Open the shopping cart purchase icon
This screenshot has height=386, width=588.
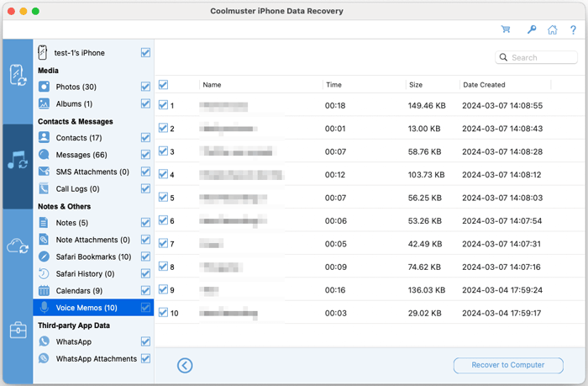click(x=506, y=29)
